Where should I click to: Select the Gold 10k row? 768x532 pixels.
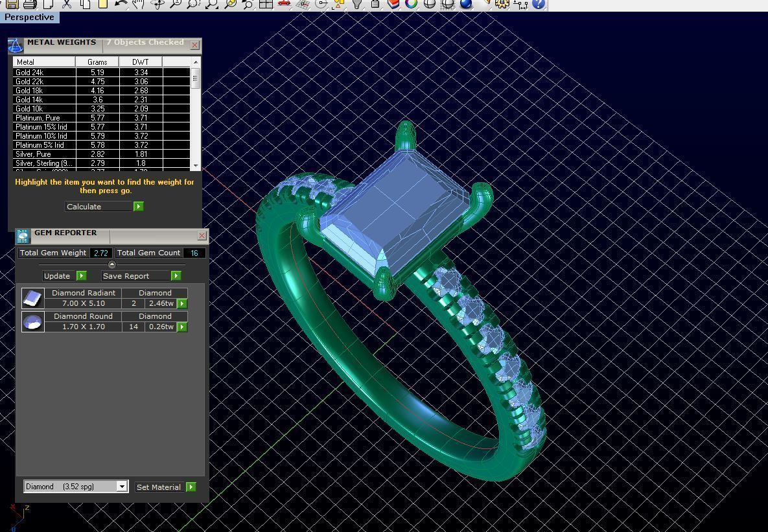pyautogui.click(x=101, y=109)
